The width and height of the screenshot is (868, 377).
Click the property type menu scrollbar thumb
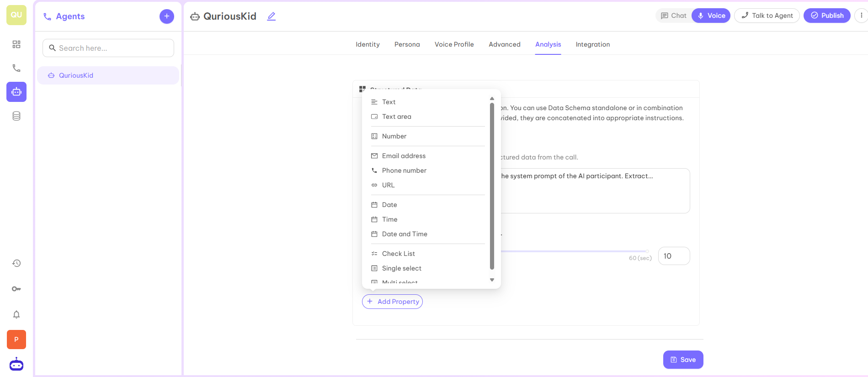492,186
